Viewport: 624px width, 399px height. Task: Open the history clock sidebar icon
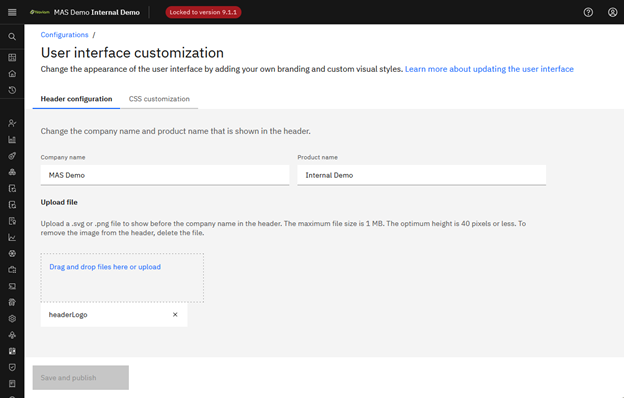pos(12,90)
